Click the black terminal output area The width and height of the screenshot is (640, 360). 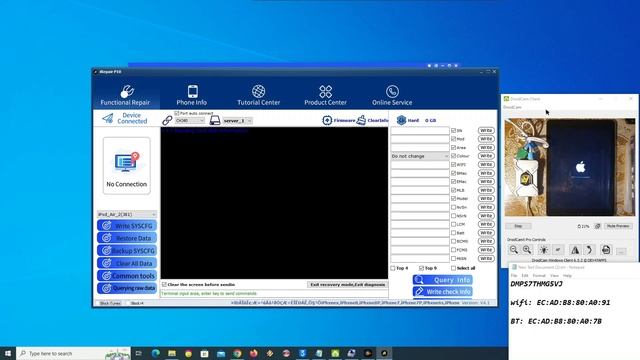[x=274, y=203]
